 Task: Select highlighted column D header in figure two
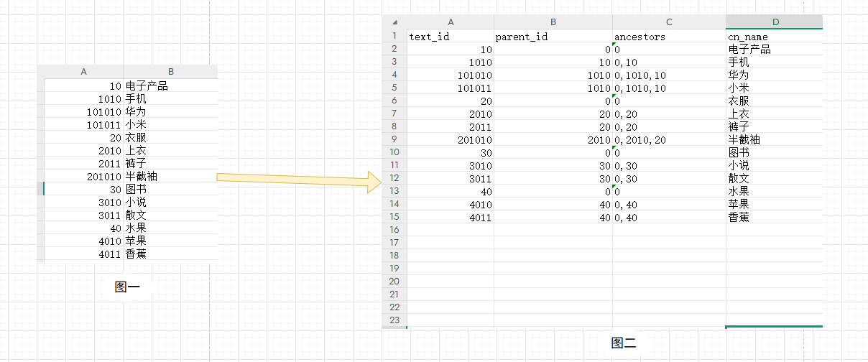(x=774, y=22)
